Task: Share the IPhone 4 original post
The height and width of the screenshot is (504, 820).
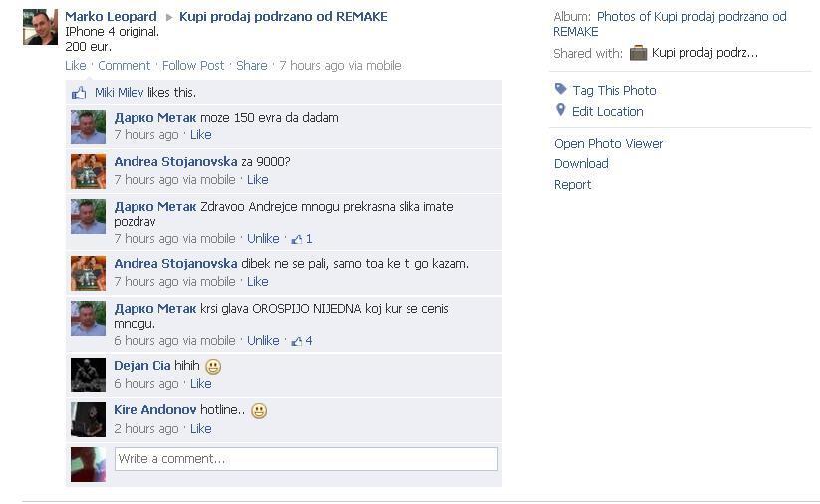Action: pyautogui.click(x=251, y=66)
